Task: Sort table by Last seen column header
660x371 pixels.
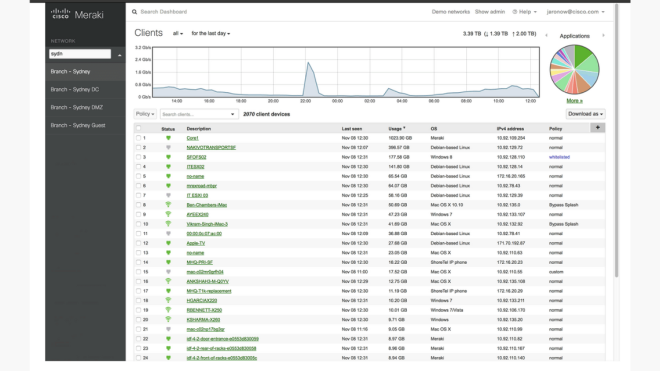Action: click(x=352, y=128)
